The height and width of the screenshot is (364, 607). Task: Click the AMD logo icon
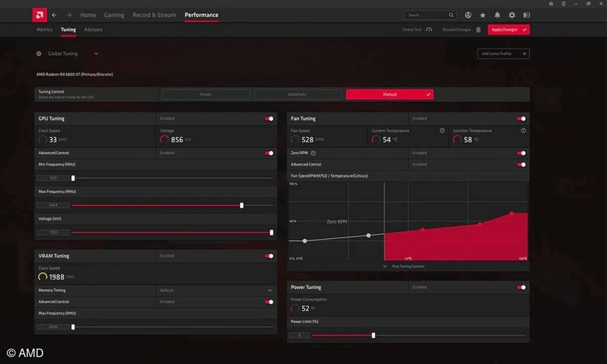(x=39, y=15)
